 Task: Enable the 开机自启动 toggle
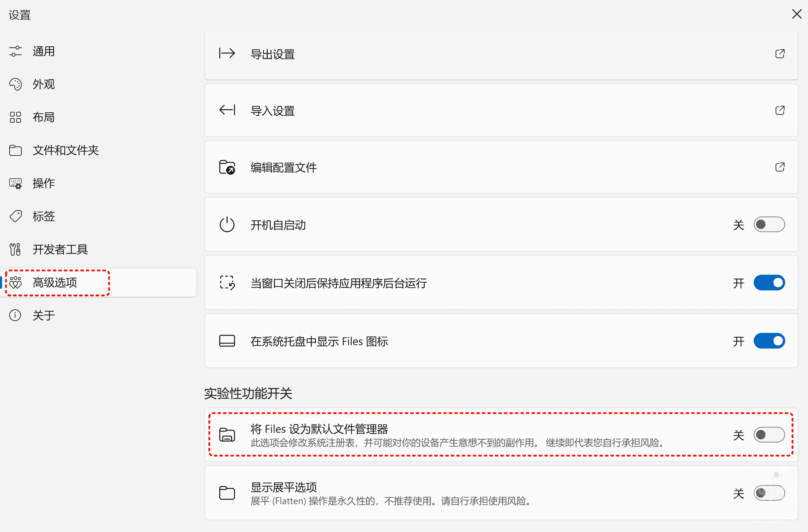click(x=769, y=224)
